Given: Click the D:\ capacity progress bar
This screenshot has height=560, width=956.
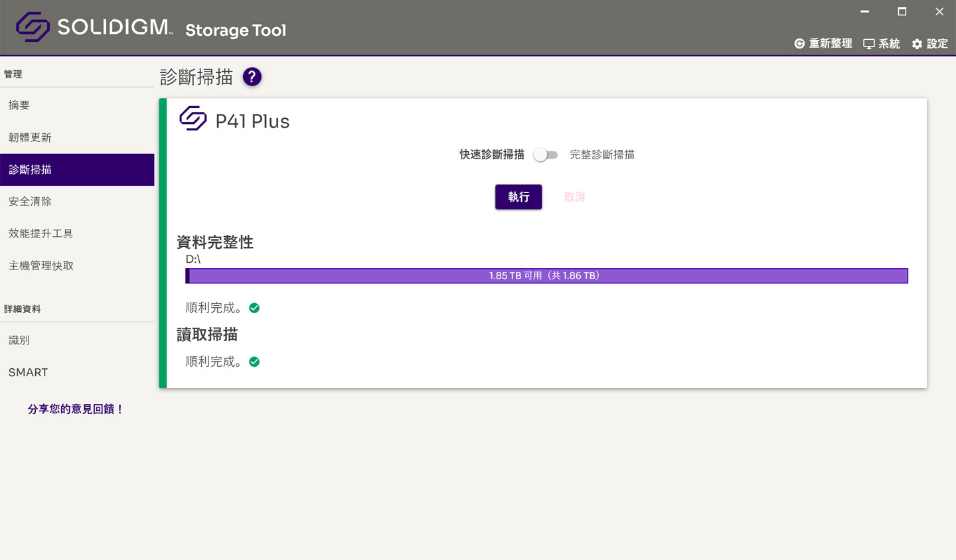Looking at the screenshot, I should (x=546, y=275).
